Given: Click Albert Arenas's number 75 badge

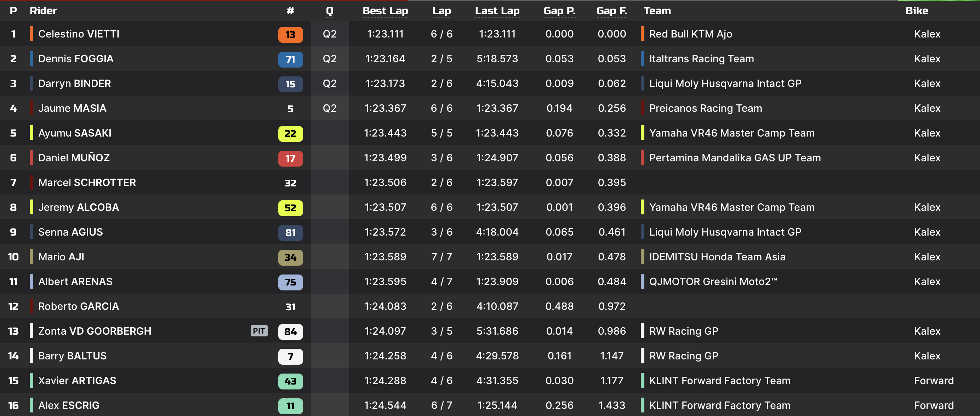Looking at the screenshot, I should (x=290, y=282).
